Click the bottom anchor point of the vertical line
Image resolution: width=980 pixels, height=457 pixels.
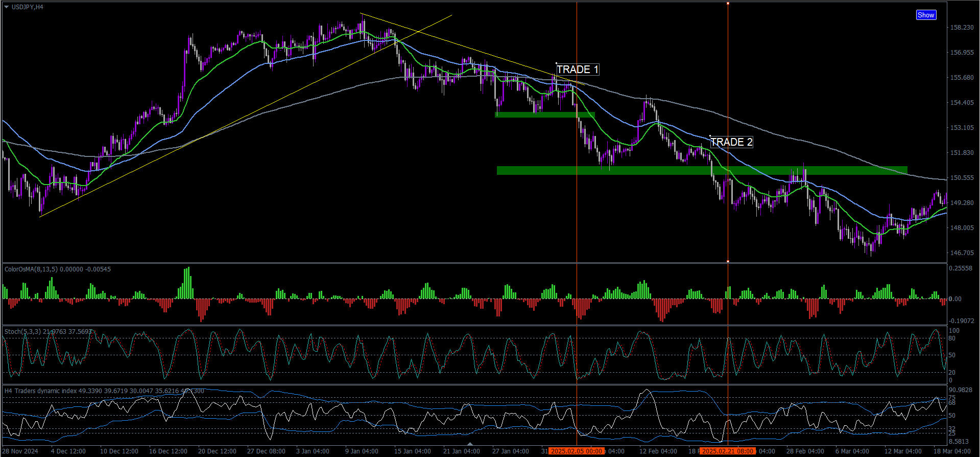(x=728, y=261)
